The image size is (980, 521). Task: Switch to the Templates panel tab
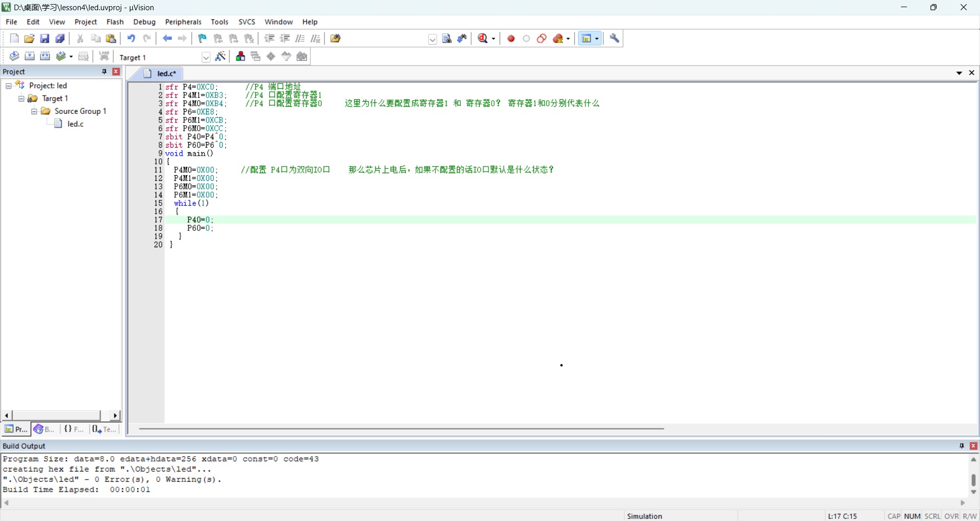click(x=104, y=429)
